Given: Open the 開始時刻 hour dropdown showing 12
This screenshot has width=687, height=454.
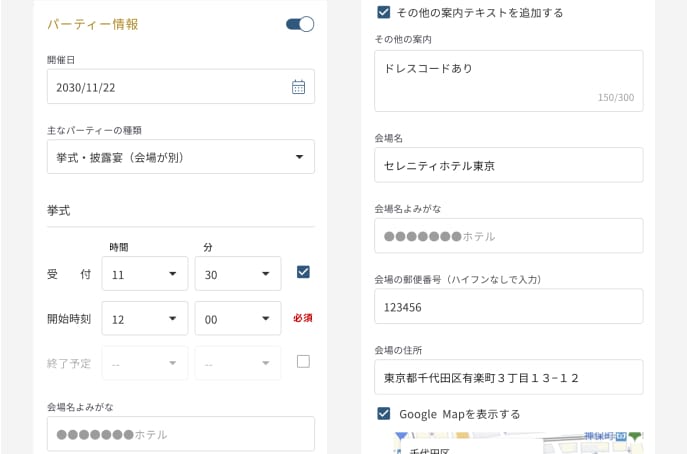Looking at the screenshot, I should click(145, 319).
